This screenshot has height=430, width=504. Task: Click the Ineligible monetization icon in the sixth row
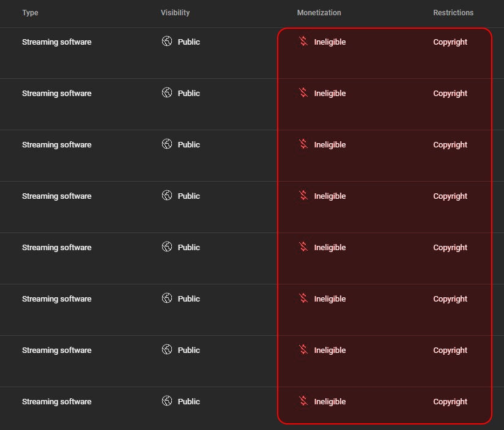303,298
